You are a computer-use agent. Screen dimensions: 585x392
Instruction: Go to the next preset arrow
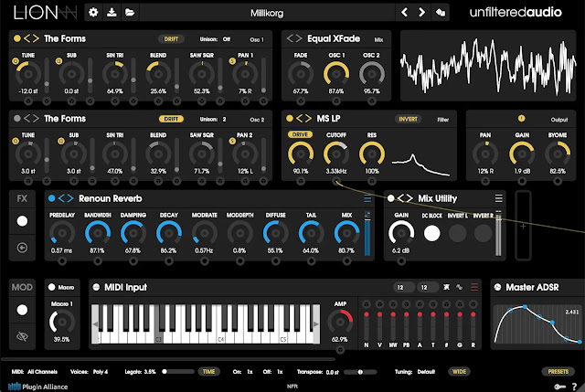pos(421,12)
